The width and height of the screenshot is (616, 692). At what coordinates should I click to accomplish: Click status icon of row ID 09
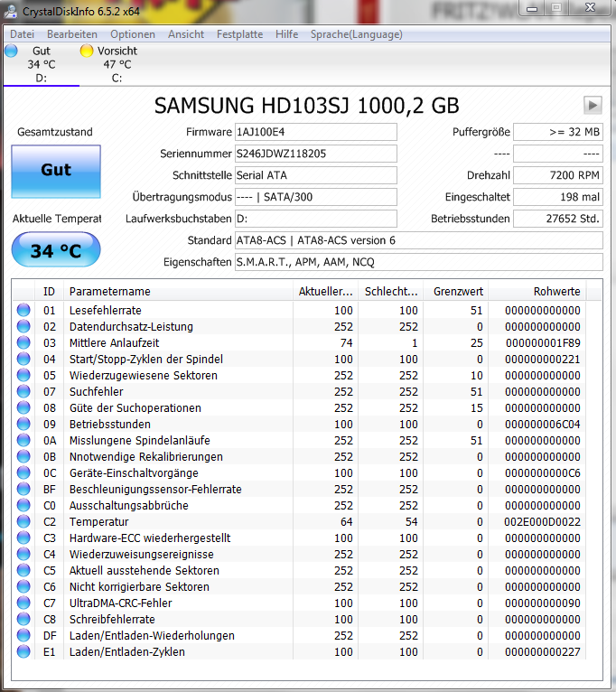coord(23,424)
